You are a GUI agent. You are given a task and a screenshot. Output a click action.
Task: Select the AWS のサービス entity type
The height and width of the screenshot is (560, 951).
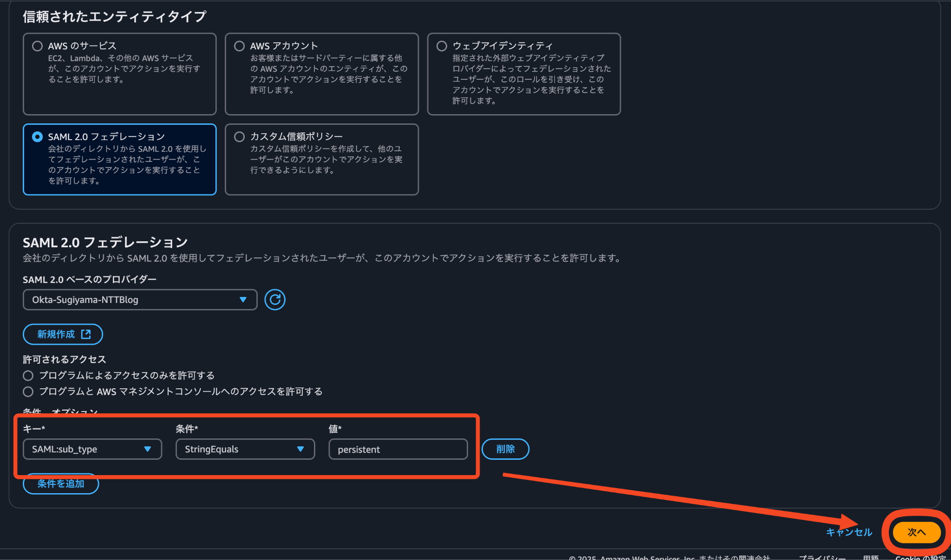point(37,46)
